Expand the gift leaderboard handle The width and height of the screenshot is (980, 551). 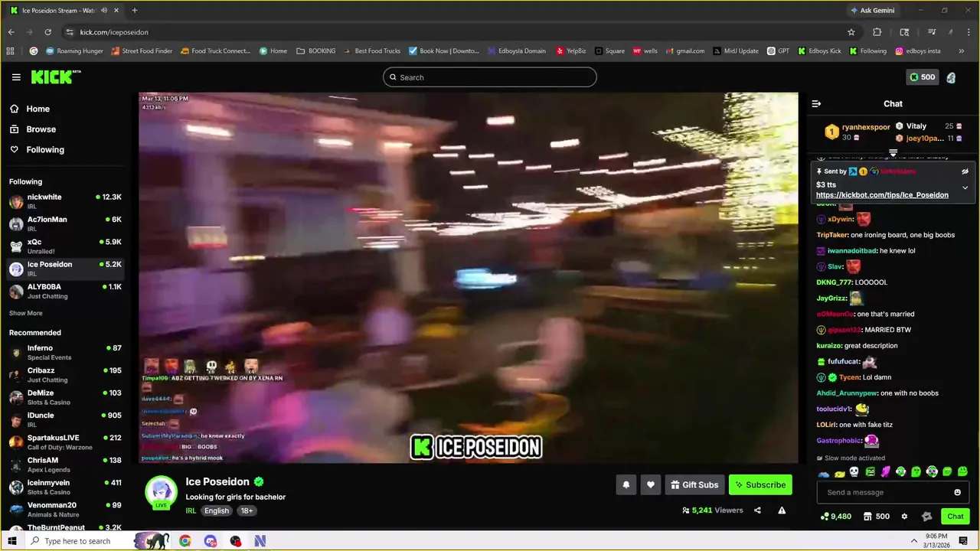(x=893, y=153)
